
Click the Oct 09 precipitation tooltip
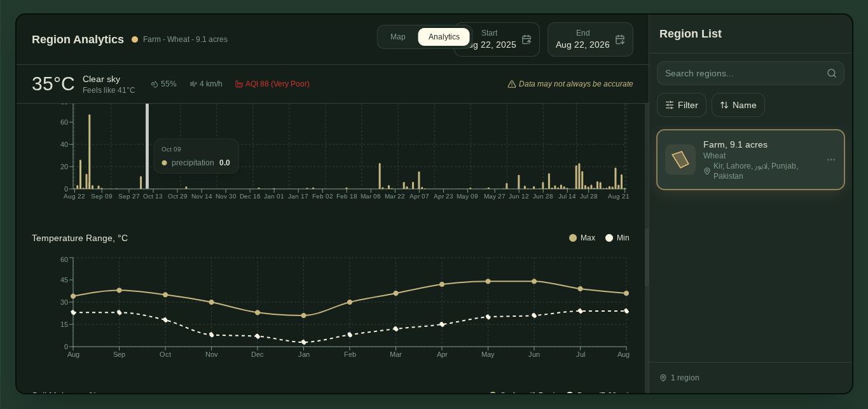196,156
